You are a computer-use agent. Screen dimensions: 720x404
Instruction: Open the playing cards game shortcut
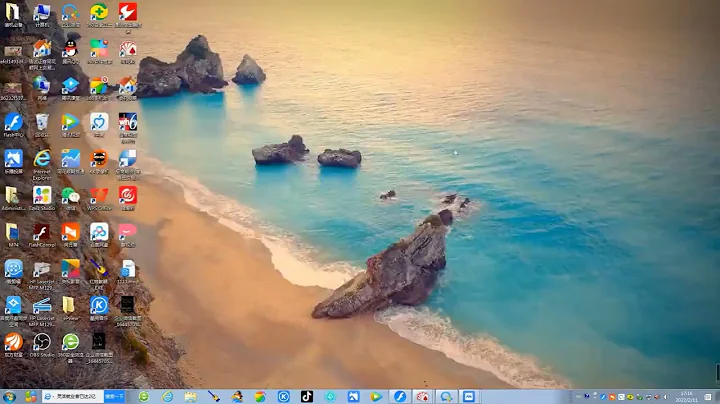click(x=128, y=51)
